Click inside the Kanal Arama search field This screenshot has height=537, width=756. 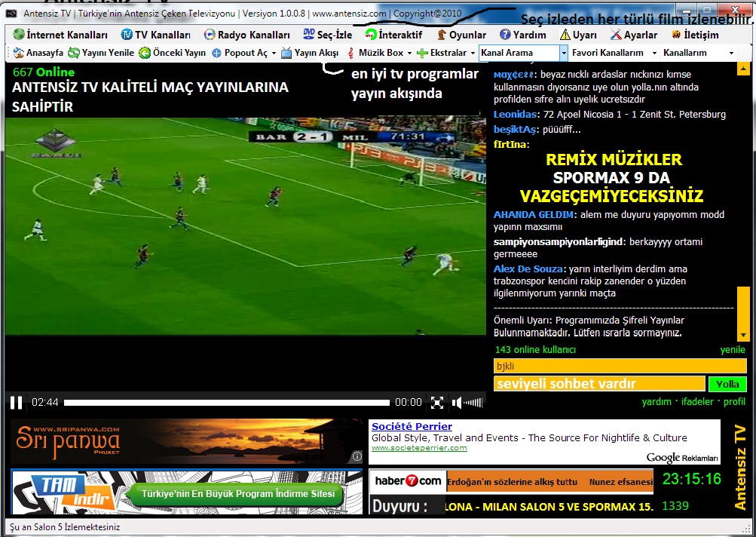pos(519,53)
